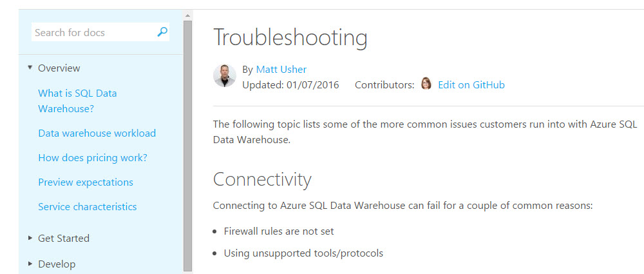Open the Matt Usher author link
The image size is (644, 274).
(281, 69)
